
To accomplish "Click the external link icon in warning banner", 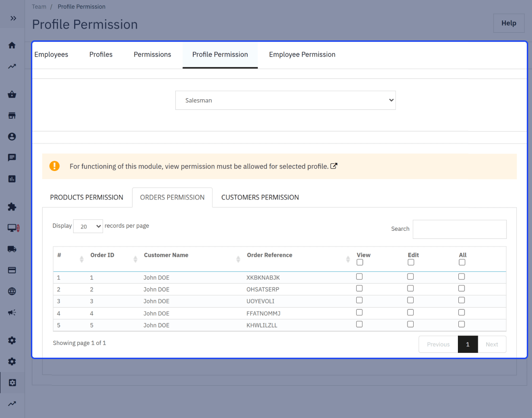I will pos(334,166).
